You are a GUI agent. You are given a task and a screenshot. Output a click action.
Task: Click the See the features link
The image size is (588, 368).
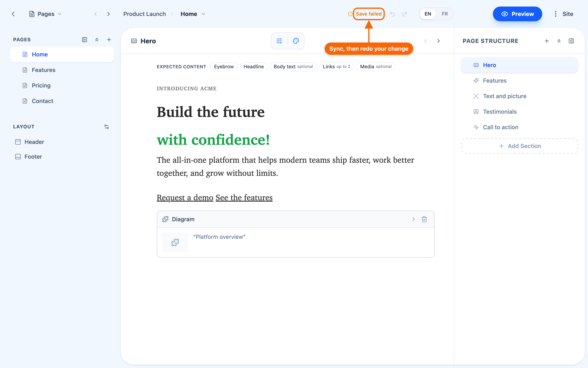[x=244, y=198]
